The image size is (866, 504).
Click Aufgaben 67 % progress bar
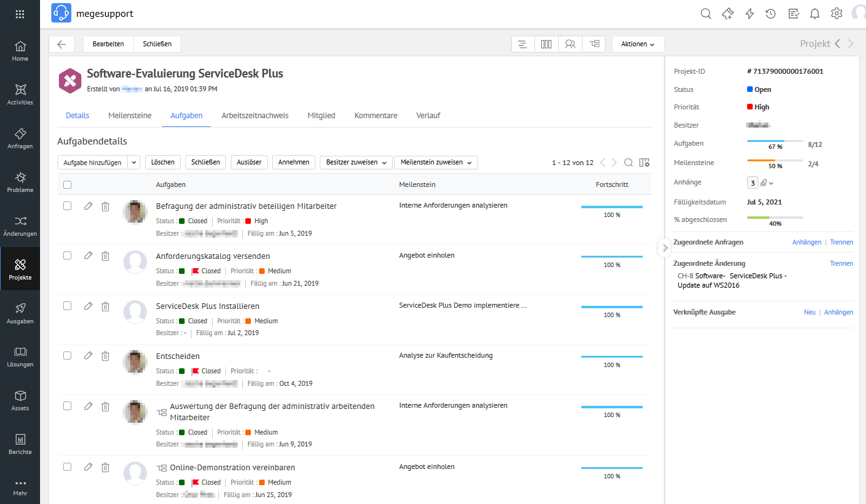tap(775, 141)
